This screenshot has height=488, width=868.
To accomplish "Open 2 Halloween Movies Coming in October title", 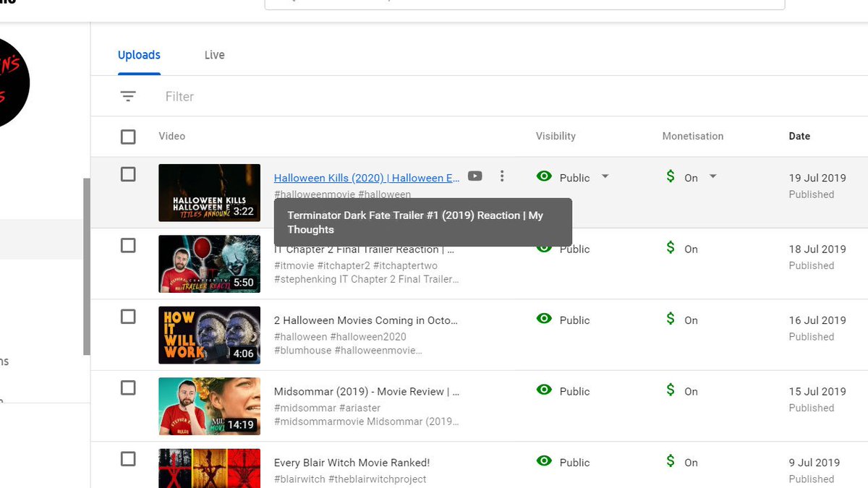I will tap(366, 320).
